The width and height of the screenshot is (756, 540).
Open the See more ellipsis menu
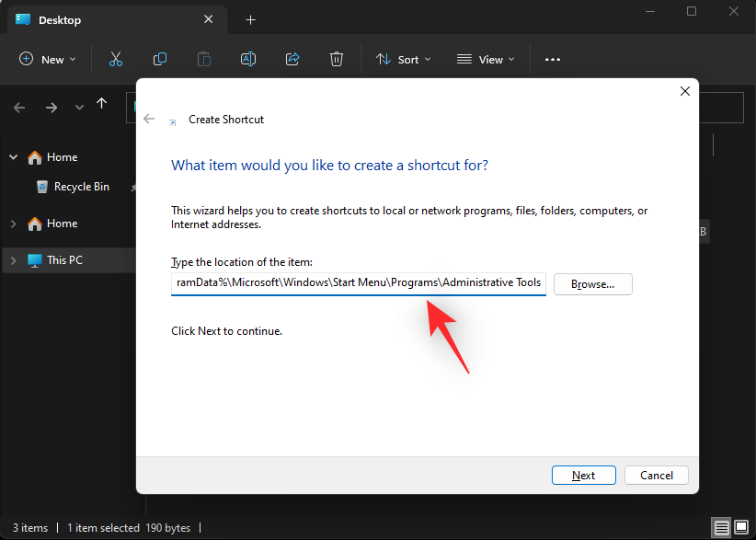(x=552, y=59)
